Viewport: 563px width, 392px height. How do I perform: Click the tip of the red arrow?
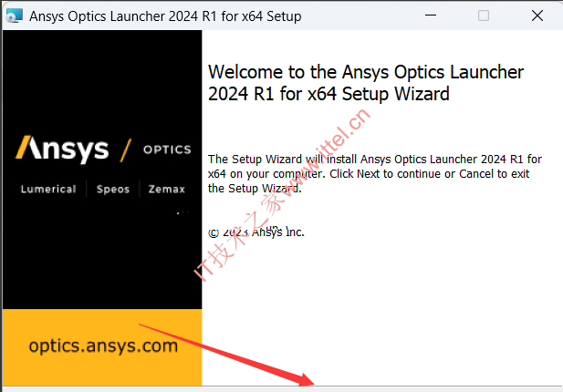pos(313,384)
